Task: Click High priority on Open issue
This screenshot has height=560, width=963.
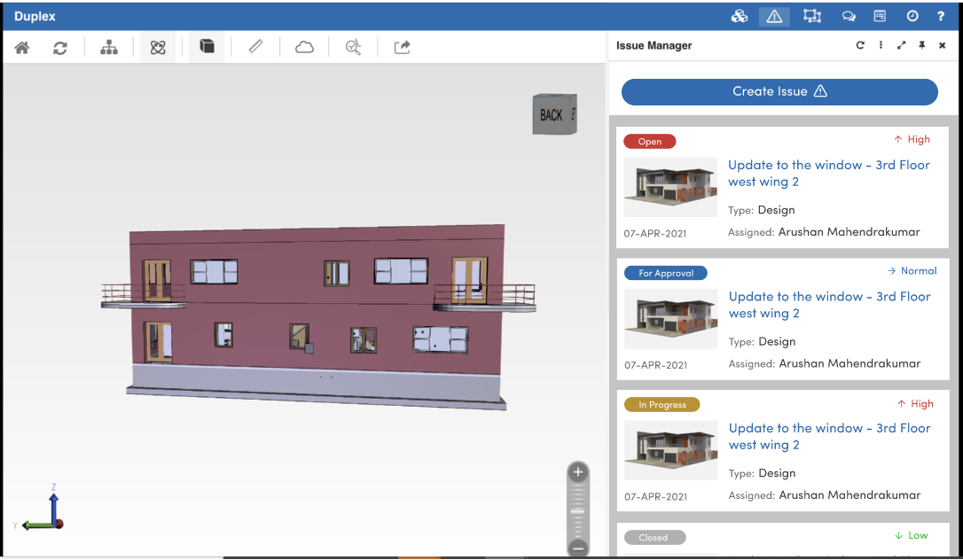Action: click(912, 139)
